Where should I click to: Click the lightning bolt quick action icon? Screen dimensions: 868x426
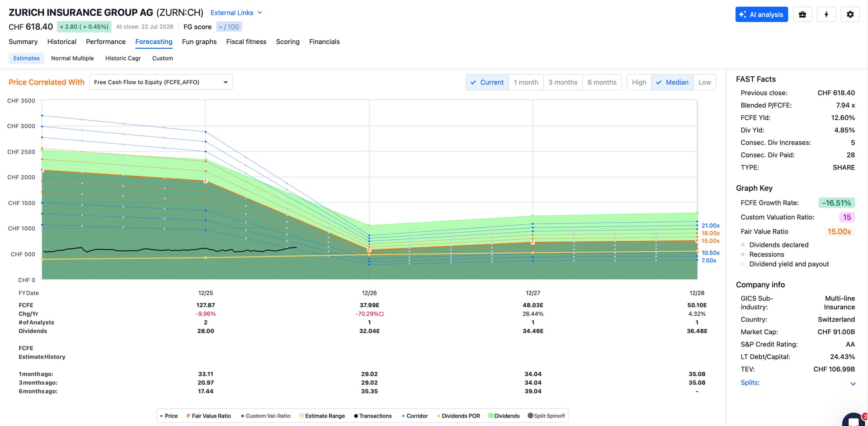click(826, 14)
